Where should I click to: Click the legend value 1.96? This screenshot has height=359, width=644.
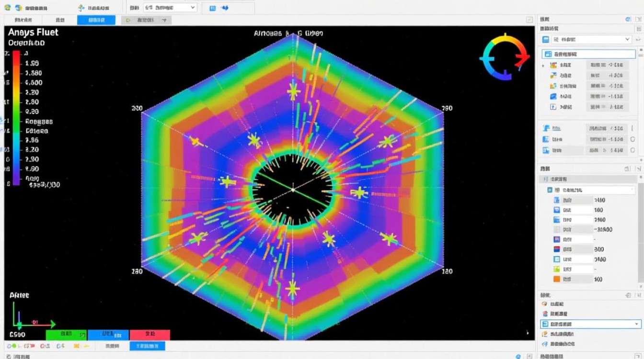[x=32, y=63]
